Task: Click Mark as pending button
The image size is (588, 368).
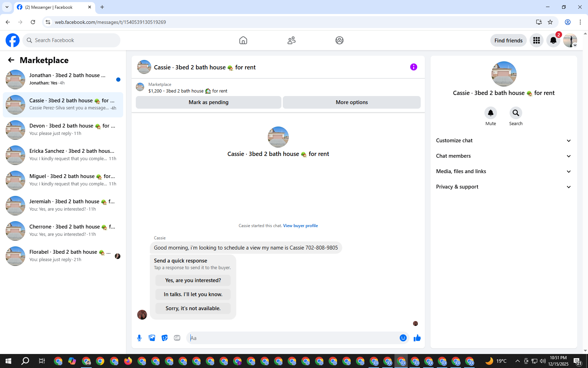Action: click(209, 102)
